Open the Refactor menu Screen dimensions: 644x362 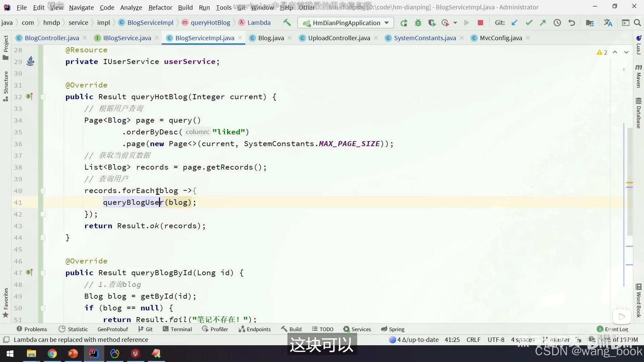[x=160, y=7]
